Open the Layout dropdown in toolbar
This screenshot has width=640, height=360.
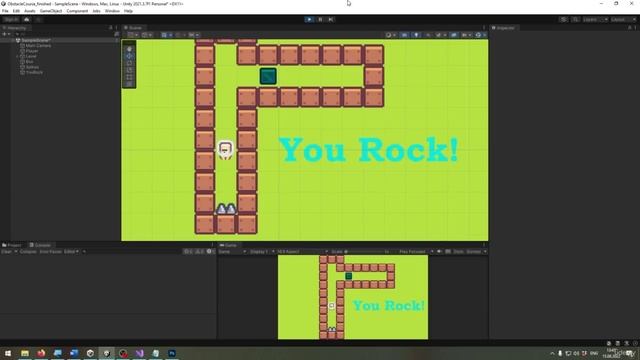(x=623, y=20)
